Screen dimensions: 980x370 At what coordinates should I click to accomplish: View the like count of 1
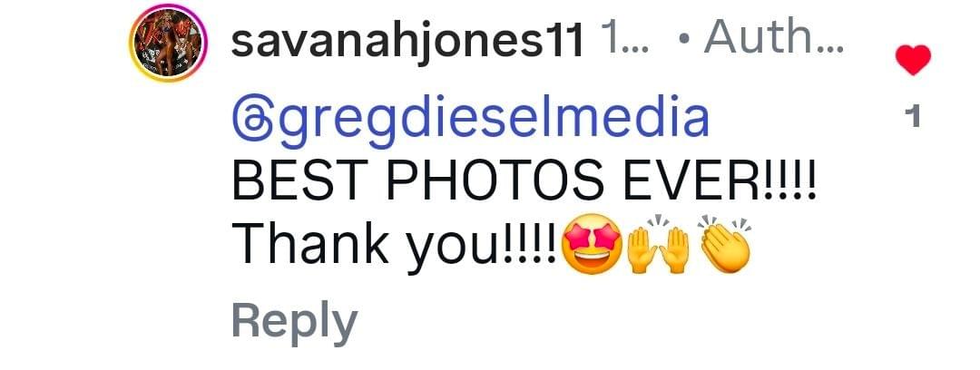click(x=913, y=117)
